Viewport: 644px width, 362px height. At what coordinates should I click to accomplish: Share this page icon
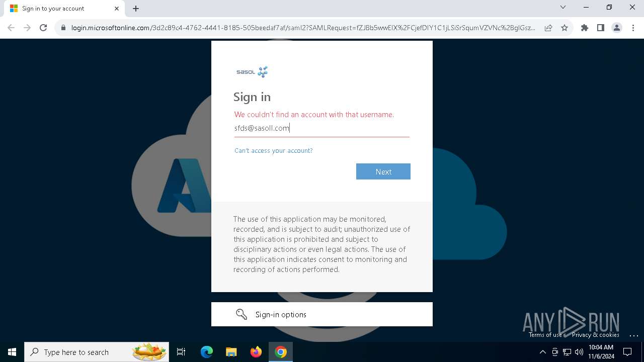pos(548,28)
